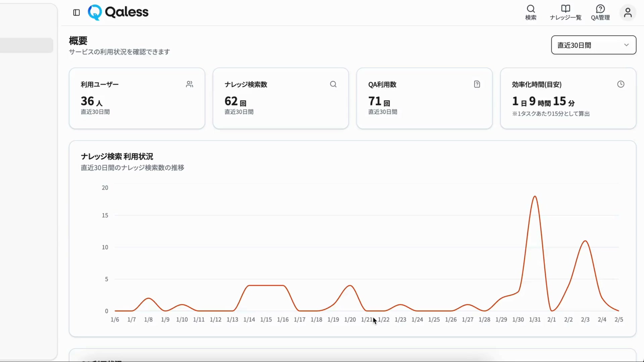
Task: Click clock icon in 効率化時間 card
Action: coord(621,84)
